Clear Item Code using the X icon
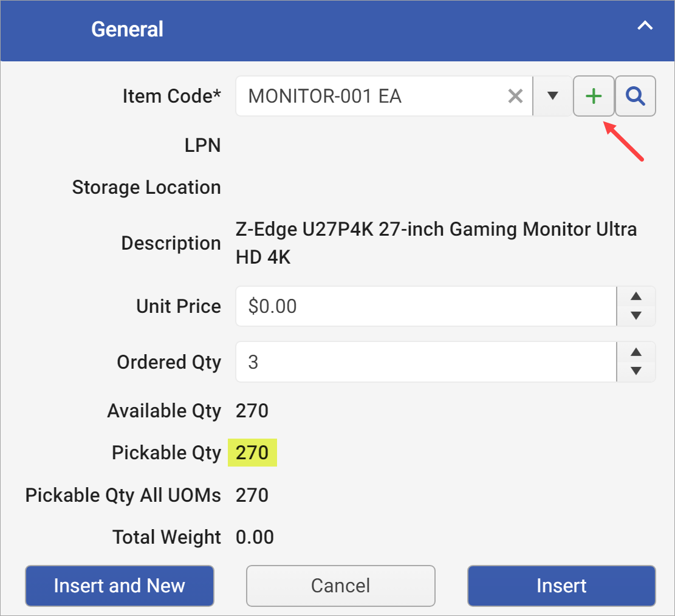This screenshot has width=675, height=616. [515, 95]
